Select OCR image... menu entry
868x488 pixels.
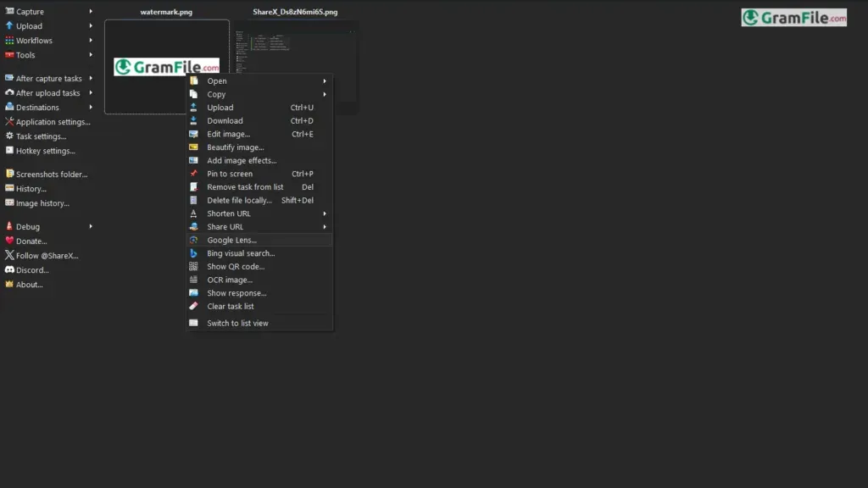[x=259, y=280]
